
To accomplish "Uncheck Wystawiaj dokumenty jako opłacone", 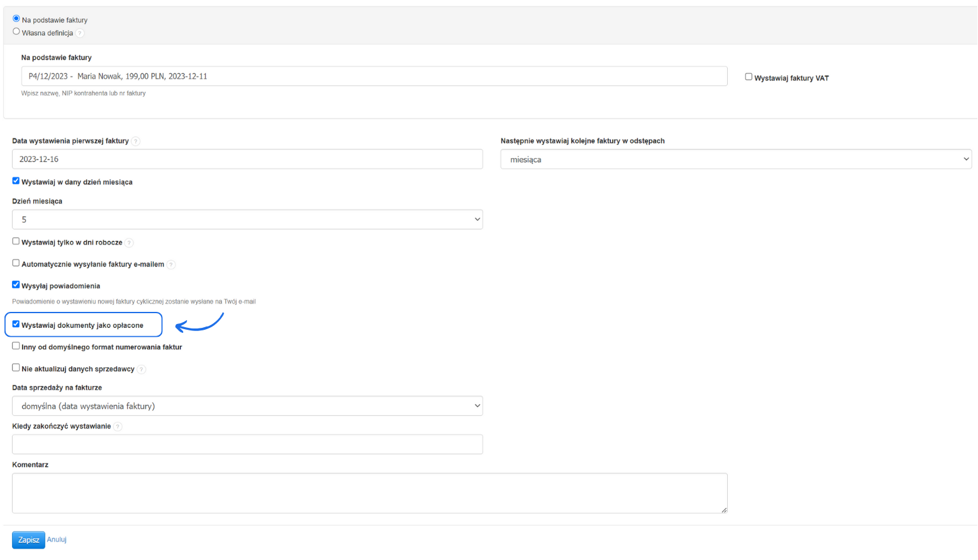I will tap(16, 324).
